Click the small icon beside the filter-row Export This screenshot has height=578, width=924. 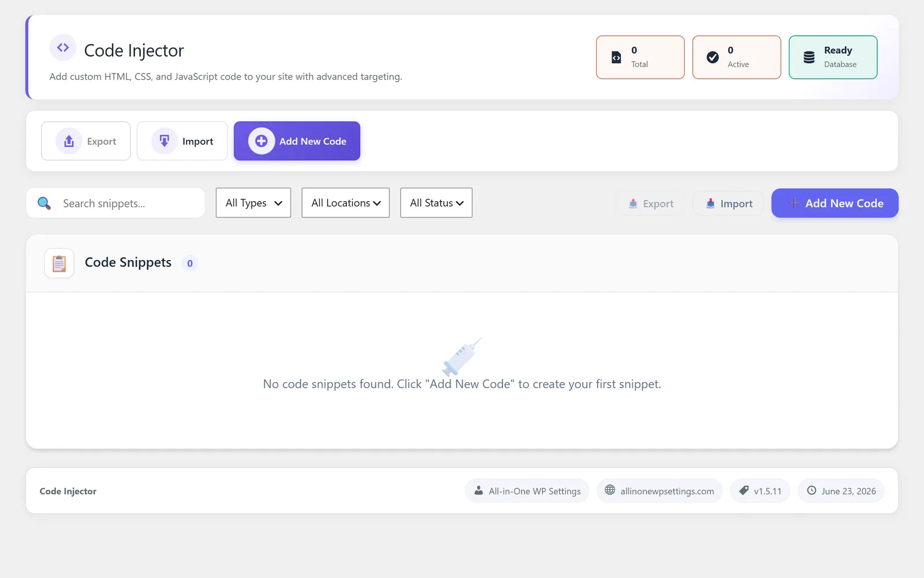tap(633, 203)
